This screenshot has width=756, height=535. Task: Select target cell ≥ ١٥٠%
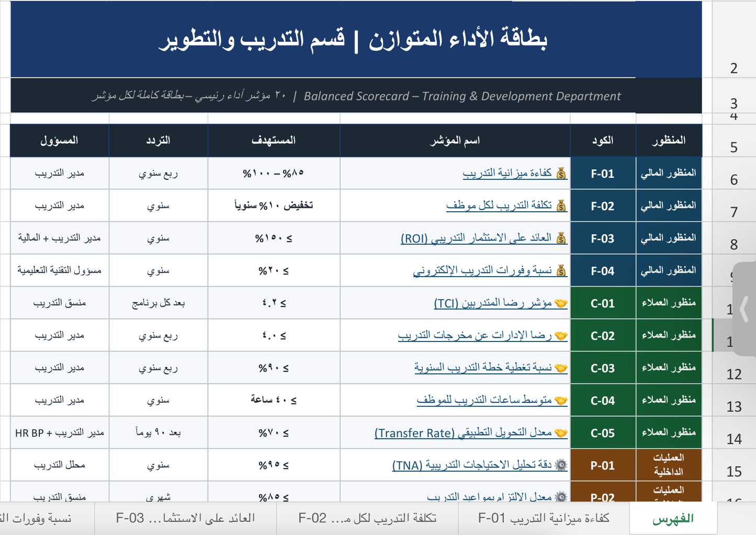(x=274, y=238)
